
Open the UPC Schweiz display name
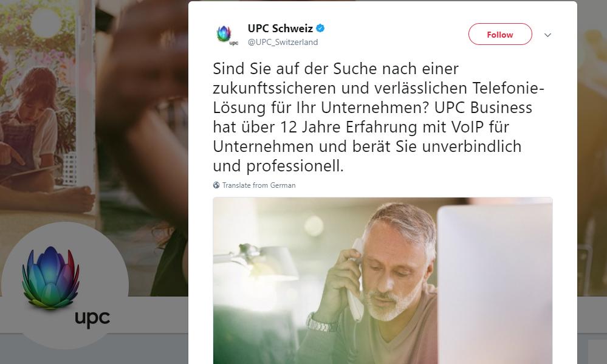pos(280,29)
